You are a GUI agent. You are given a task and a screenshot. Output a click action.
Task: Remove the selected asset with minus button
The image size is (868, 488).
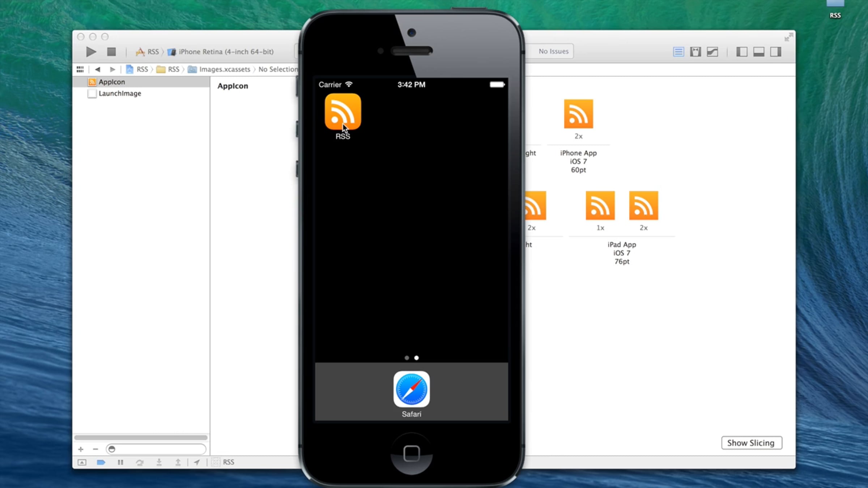coord(95,449)
